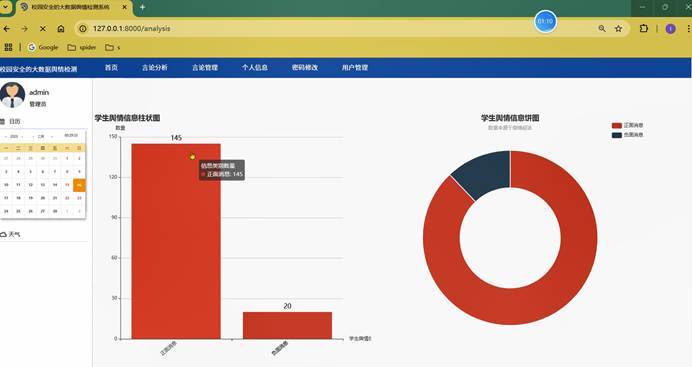Select date 6 in the calendar

coord(42,172)
